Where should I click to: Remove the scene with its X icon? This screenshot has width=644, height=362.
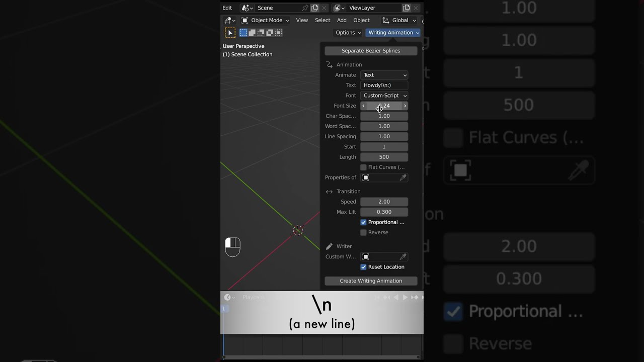pyautogui.click(x=325, y=8)
